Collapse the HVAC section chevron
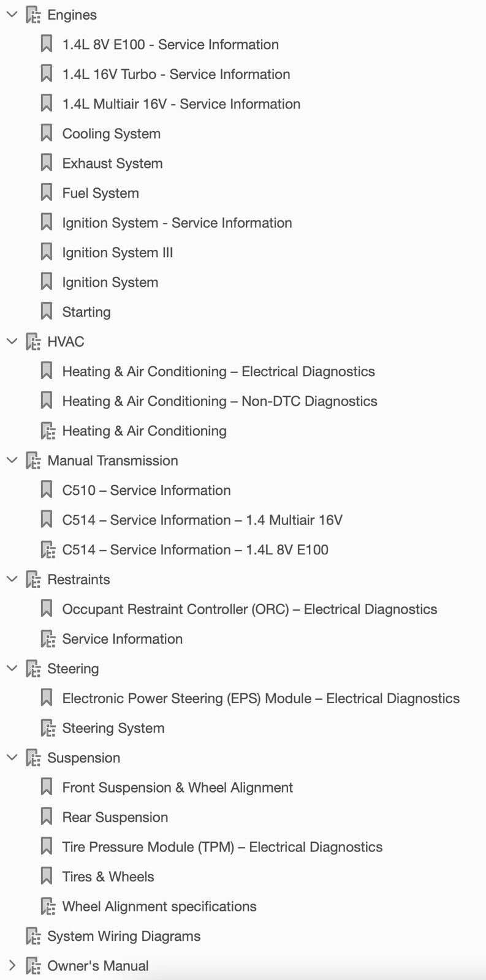 coord(12,342)
